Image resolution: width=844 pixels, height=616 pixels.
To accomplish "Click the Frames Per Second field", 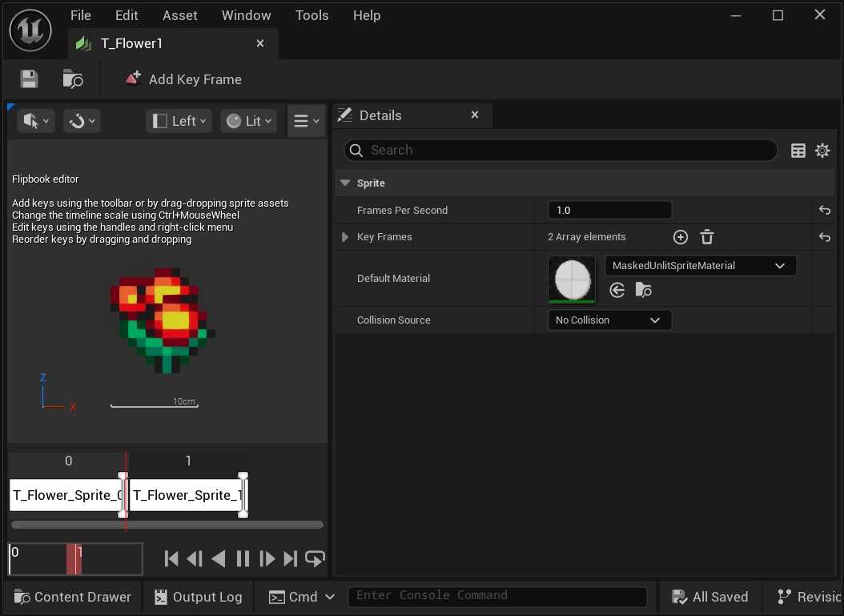I will coord(609,211).
